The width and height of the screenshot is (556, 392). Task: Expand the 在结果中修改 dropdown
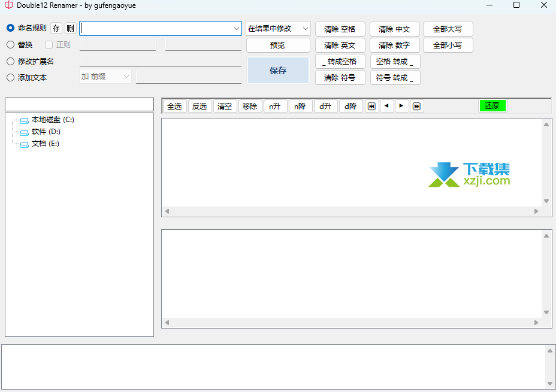(305, 29)
